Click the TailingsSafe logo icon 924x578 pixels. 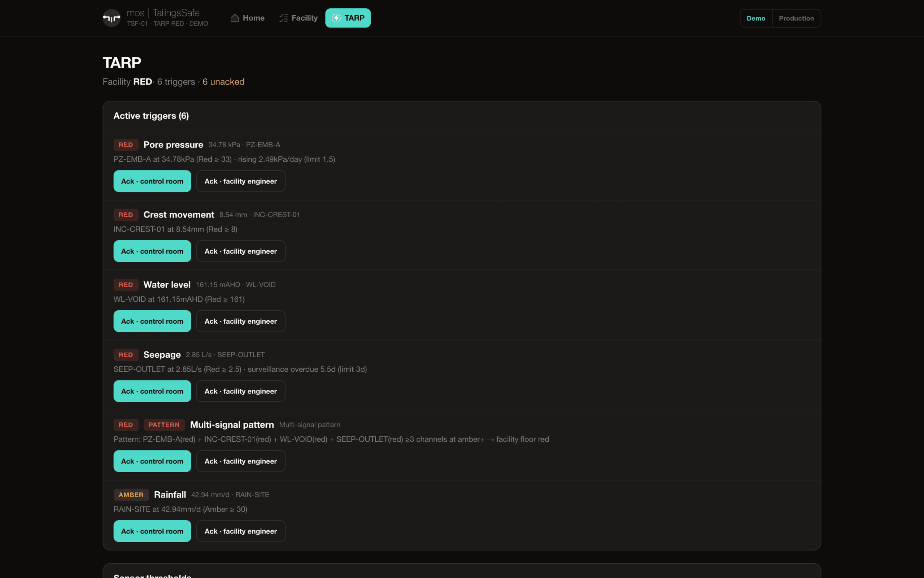[112, 18]
